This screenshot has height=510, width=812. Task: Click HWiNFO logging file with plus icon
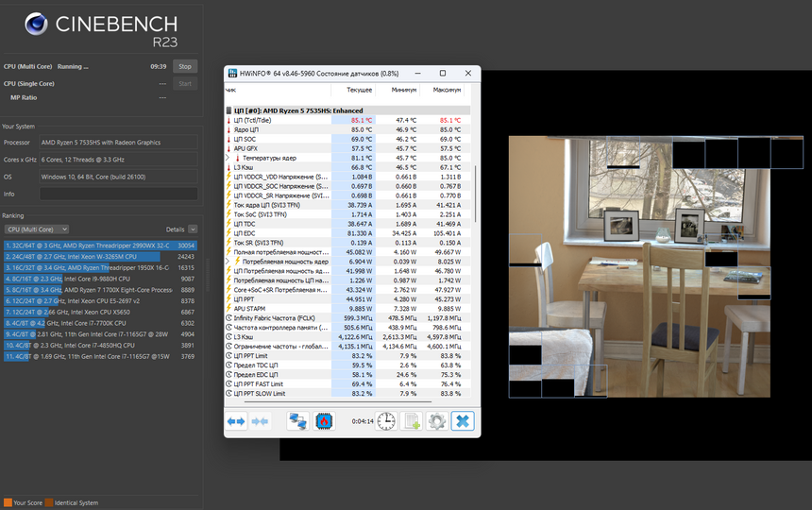(412, 421)
